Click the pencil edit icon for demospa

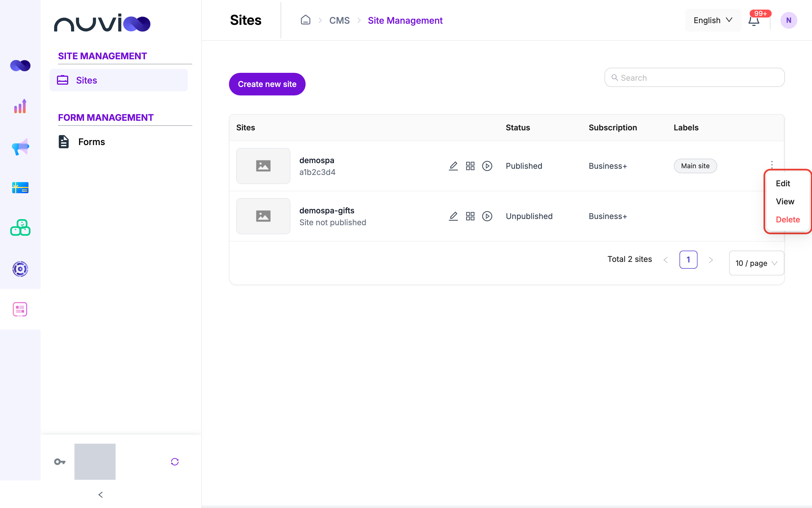[453, 166]
